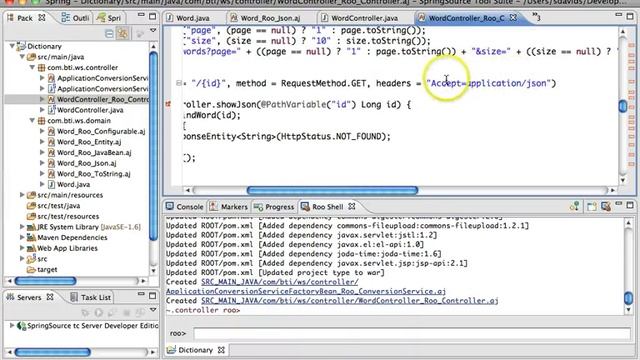Image resolution: width=640 pixels, height=360 pixels.
Task: Open the Word_Roo_Json.aj editor tab
Action: pyautogui.click(x=265, y=18)
